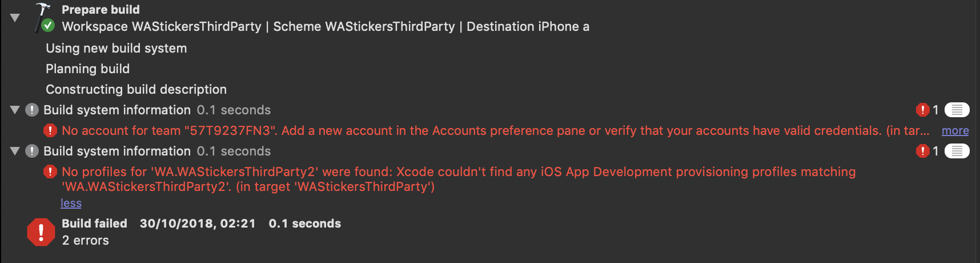
Task: Open the 'more' link for the account error
Action: coord(955,130)
